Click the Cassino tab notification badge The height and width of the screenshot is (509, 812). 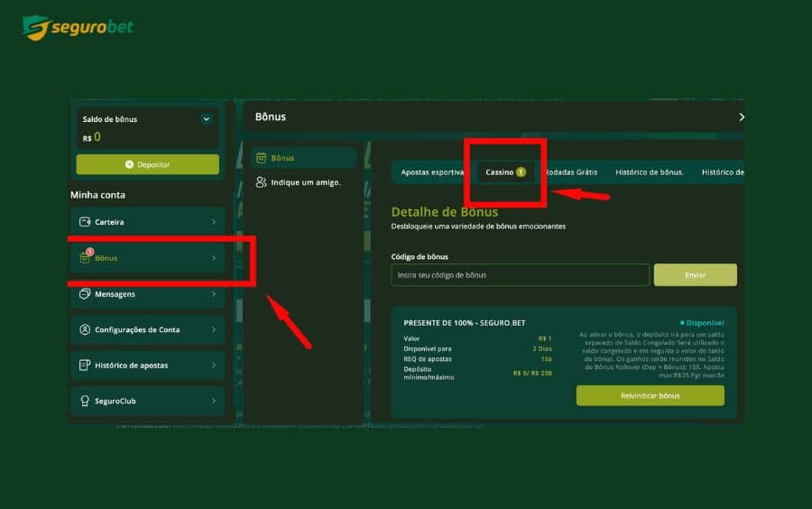coord(521,171)
